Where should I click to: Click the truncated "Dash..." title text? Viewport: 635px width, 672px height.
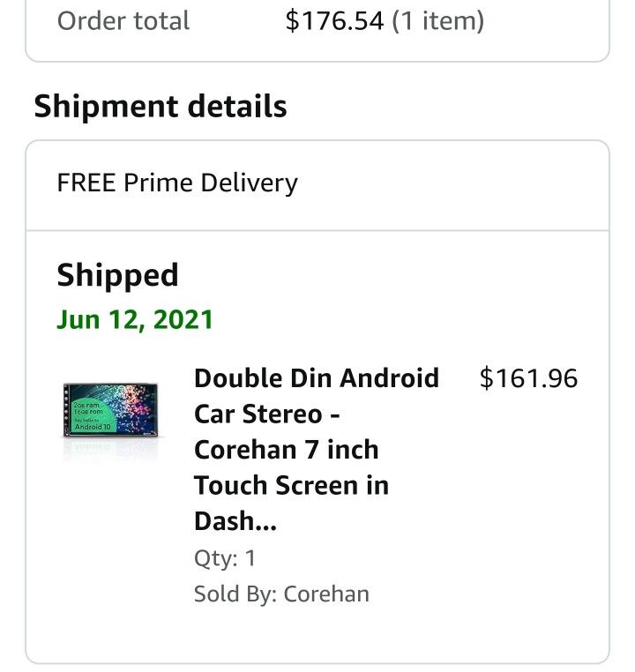click(235, 521)
